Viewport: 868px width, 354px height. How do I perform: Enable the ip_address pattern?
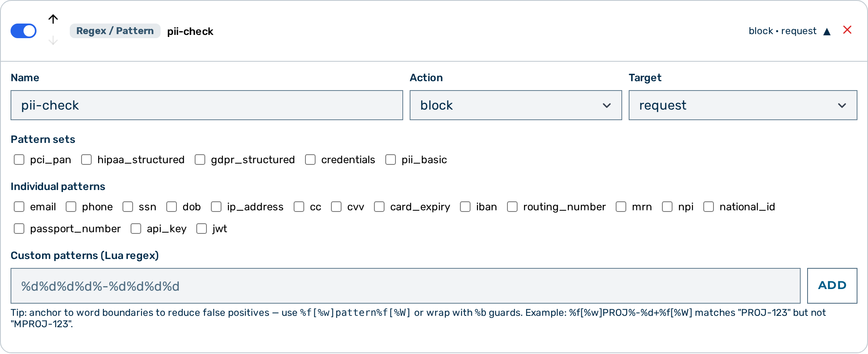tap(216, 207)
